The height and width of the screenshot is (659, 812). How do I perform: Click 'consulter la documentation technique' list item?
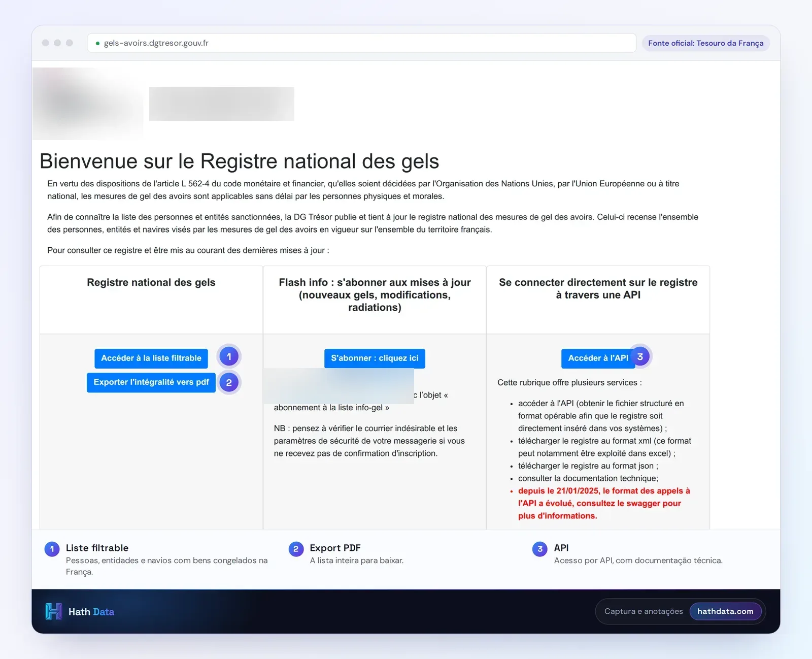pyautogui.click(x=588, y=478)
